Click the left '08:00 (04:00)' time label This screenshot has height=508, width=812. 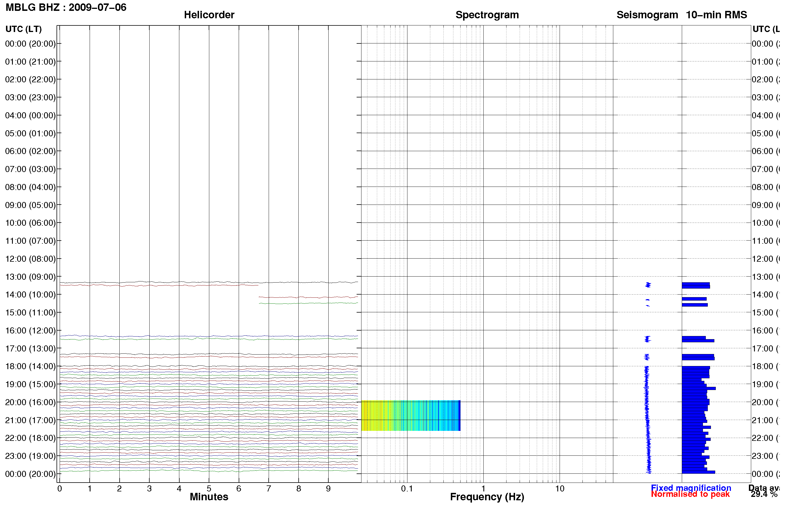coord(30,187)
